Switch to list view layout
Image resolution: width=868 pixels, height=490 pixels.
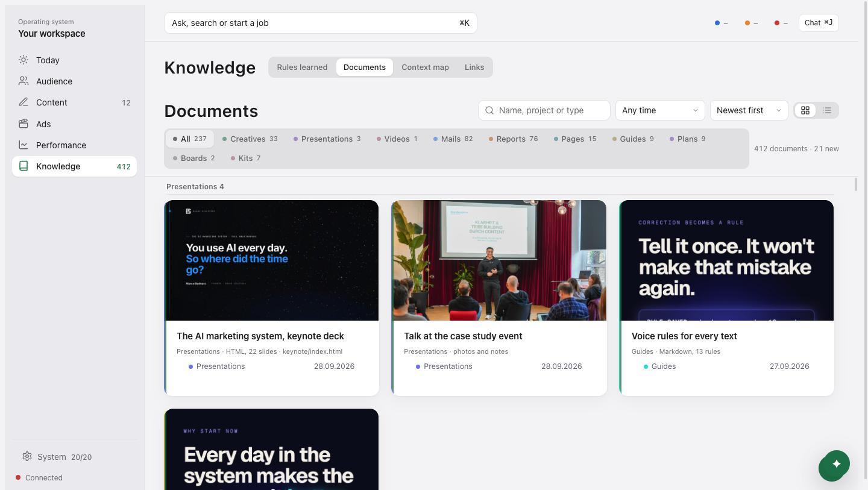(x=827, y=110)
